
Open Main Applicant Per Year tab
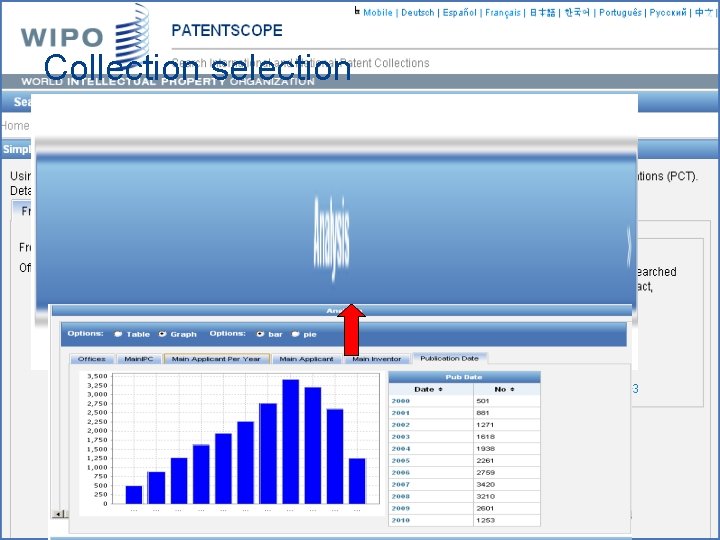pos(216,359)
